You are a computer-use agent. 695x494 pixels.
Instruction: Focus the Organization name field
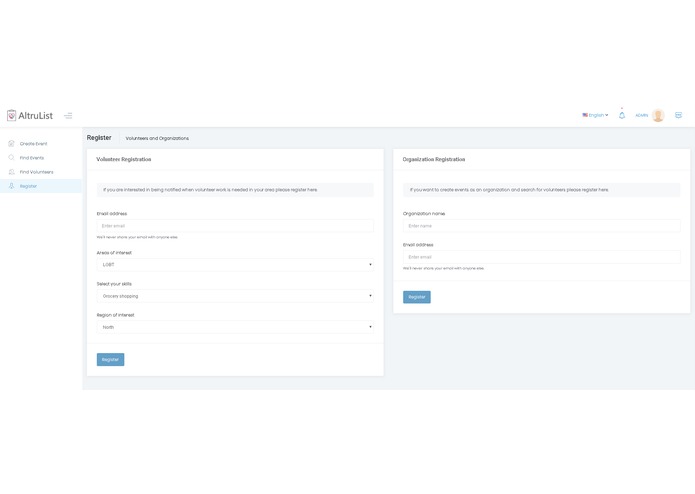click(541, 226)
